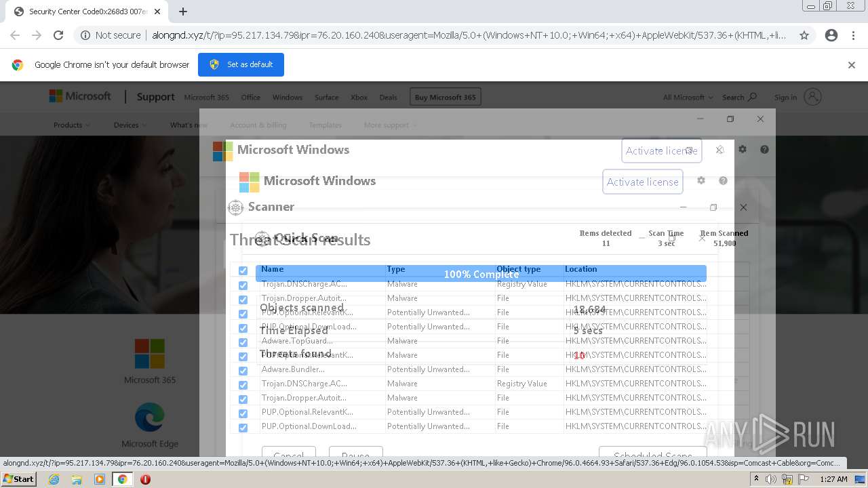Open the Templates link
868x488 pixels.
pyautogui.click(x=325, y=125)
